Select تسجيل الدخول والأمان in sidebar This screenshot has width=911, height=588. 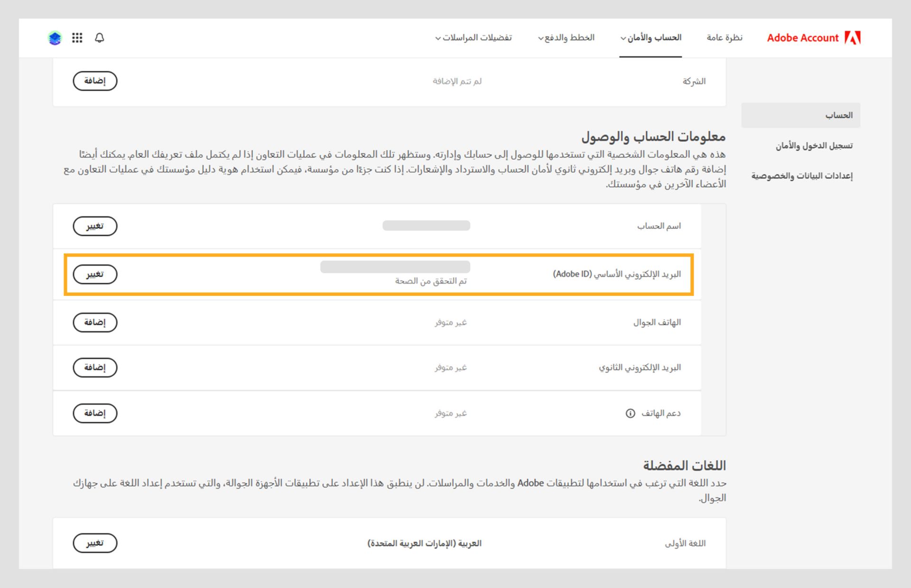point(814,146)
